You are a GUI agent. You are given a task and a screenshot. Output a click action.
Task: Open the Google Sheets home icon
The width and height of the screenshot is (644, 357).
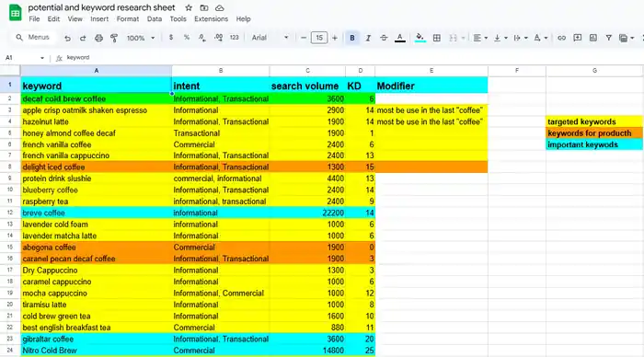click(x=16, y=13)
